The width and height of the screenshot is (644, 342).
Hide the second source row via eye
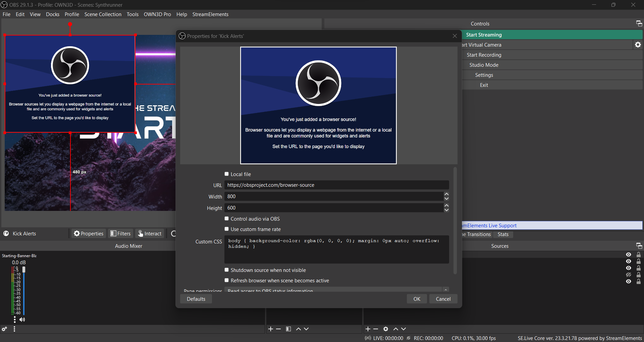coord(629,261)
